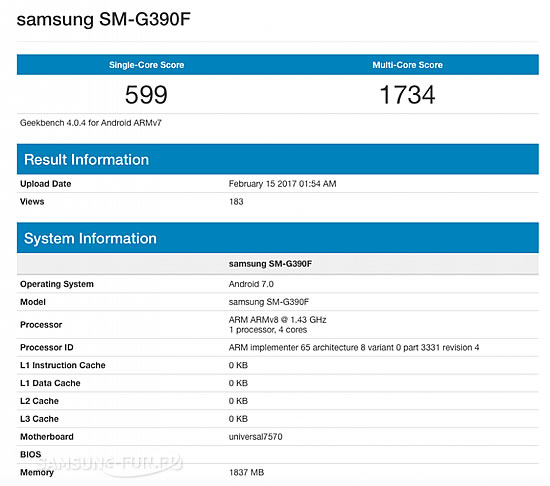Click the '1837 MB' memory value
550x486 pixels.
point(247,473)
